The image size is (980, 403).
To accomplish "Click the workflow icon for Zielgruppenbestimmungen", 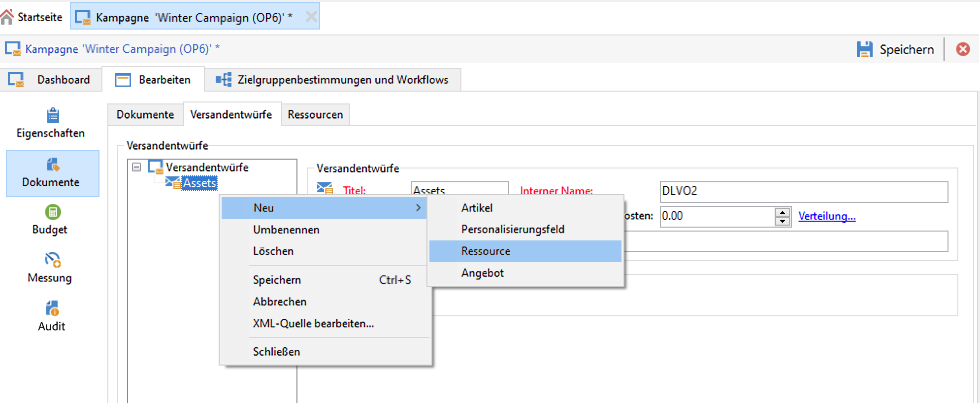I will tap(224, 79).
